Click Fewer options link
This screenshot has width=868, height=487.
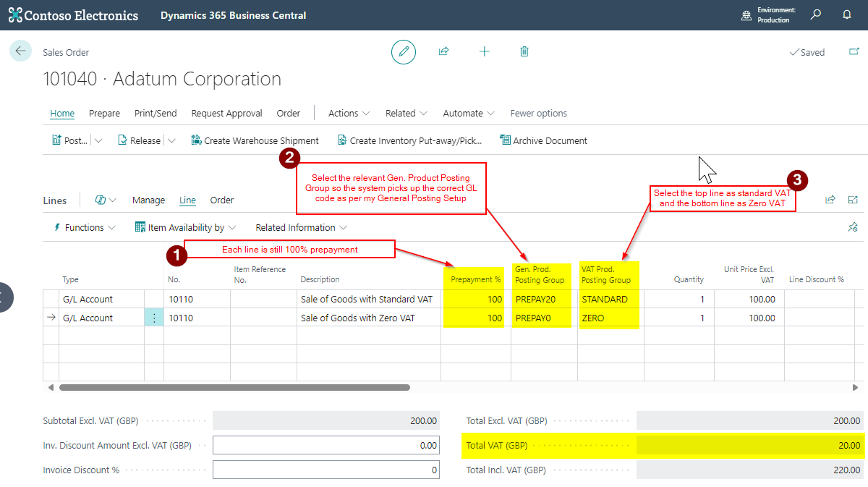tap(538, 114)
